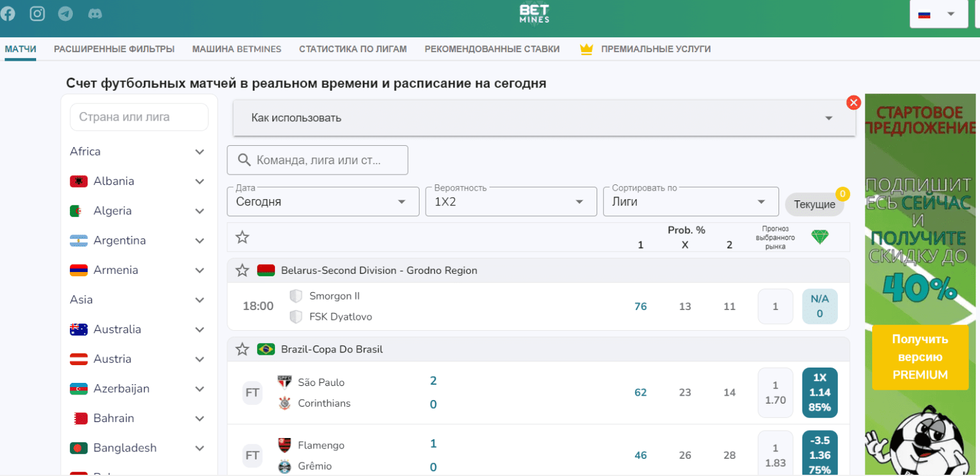
Task: Click the Bangladesh flag icon
Action: point(79,448)
